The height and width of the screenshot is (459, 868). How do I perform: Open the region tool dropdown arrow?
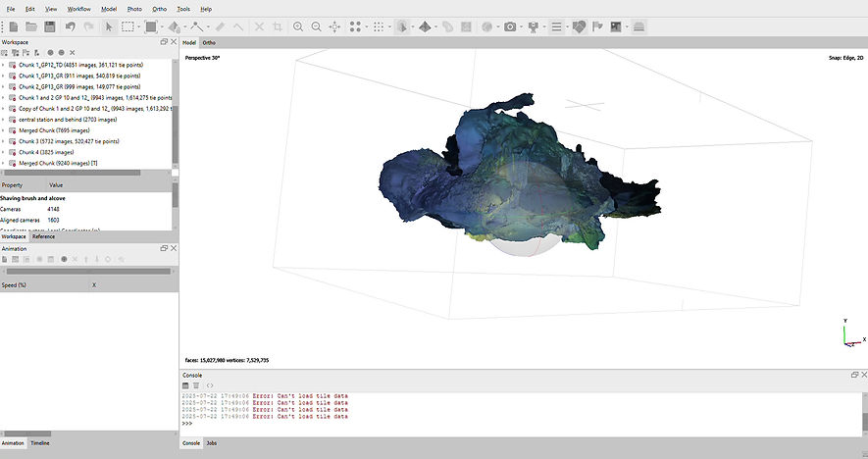(x=162, y=26)
